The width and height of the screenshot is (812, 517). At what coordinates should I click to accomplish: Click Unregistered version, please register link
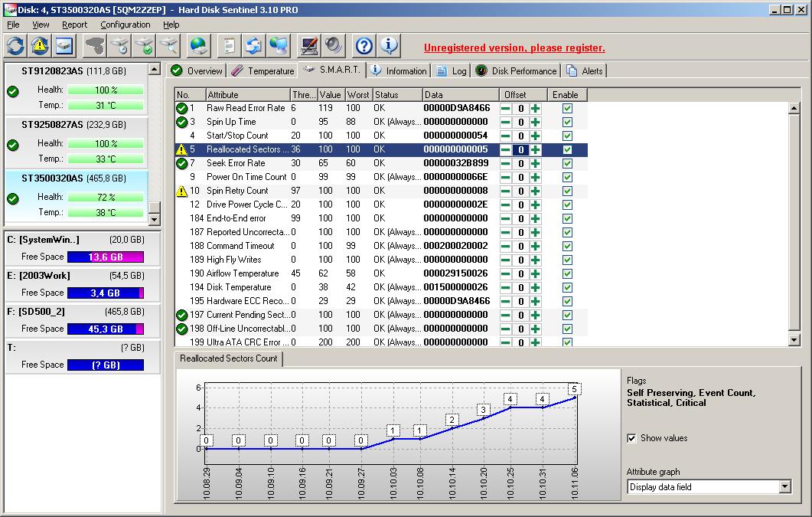pyautogui.click(x=514, y=47)
